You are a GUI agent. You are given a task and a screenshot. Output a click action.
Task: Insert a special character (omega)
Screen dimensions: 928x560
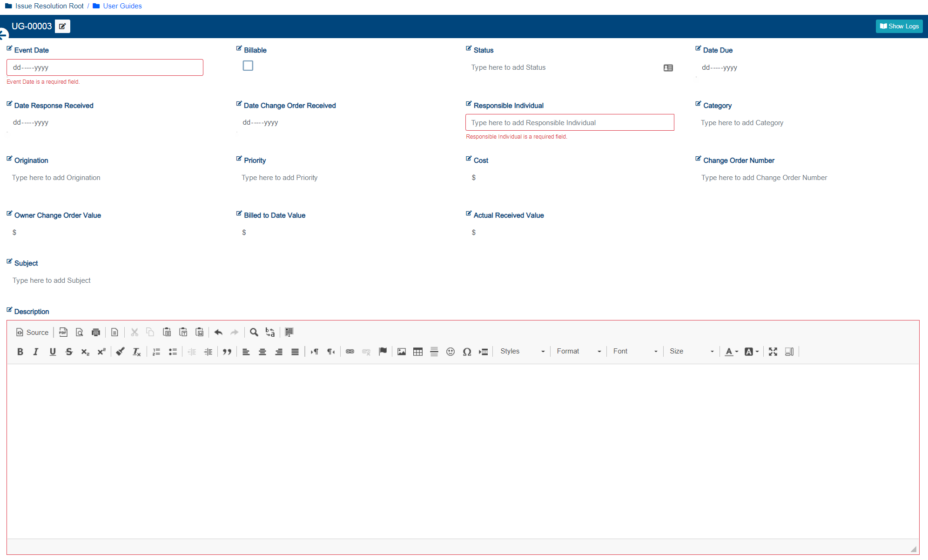click(x=467, y=352)
